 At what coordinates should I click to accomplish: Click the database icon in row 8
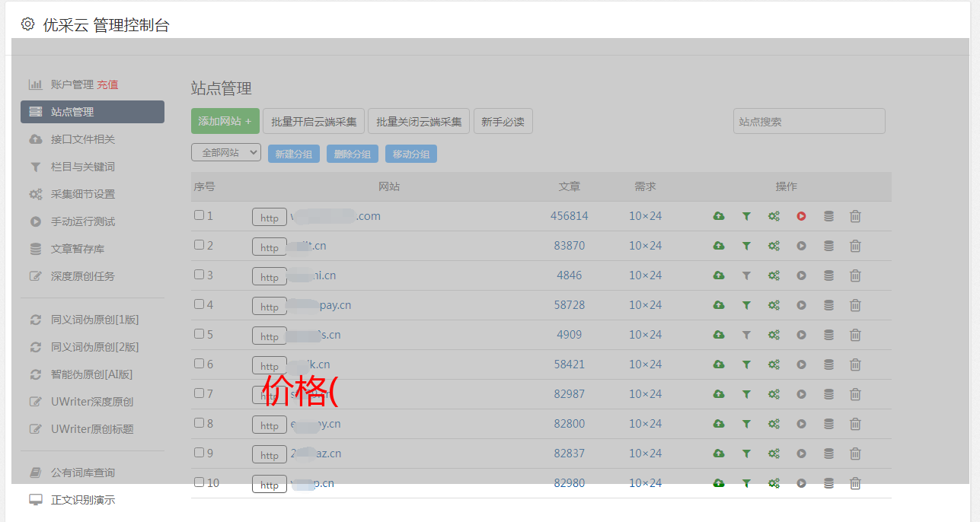pyautogui.click(x=828, y=424)
